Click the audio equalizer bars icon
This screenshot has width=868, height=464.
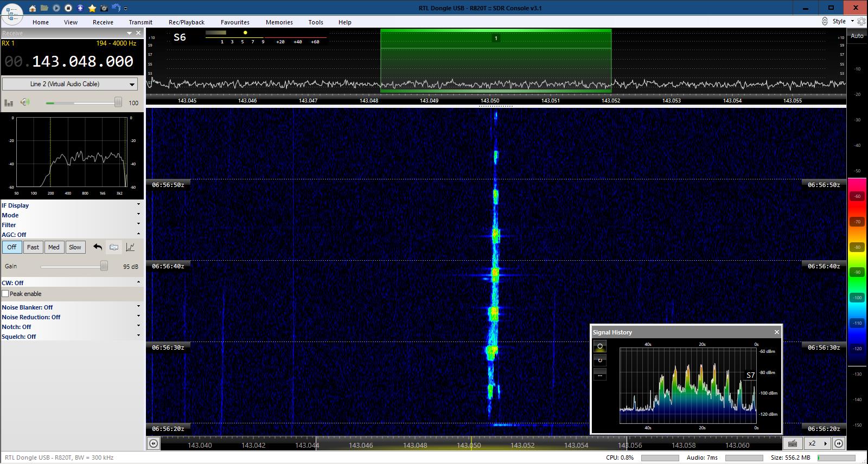[x=9, y=102]
